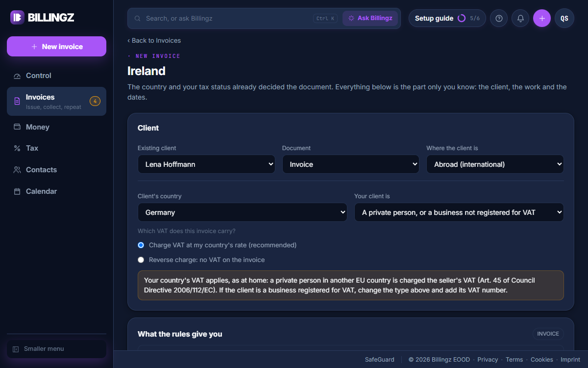
Task: Open the Setup guide button
Action: pyautogui.click(x=447, y=18)
